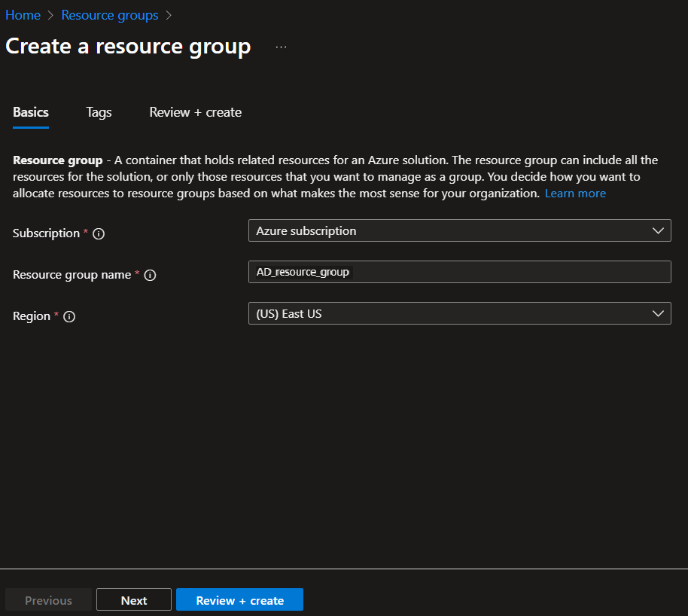
Task: Open the Review + create tab
Action: pyautogui.click(x=196, y=112)
